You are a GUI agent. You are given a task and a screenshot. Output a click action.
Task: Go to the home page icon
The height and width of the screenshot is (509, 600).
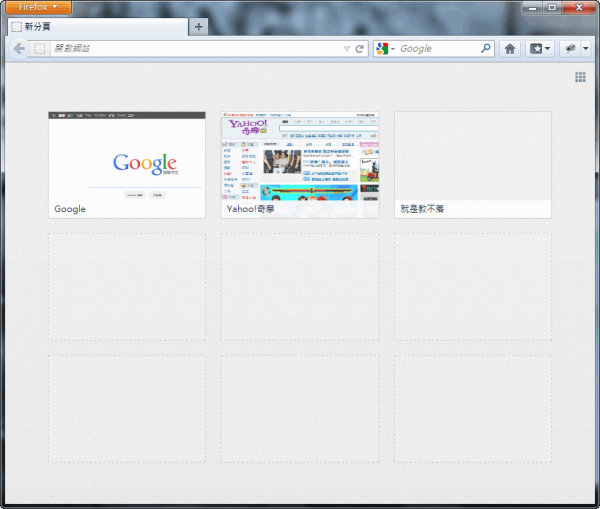[x=510, y=48]
